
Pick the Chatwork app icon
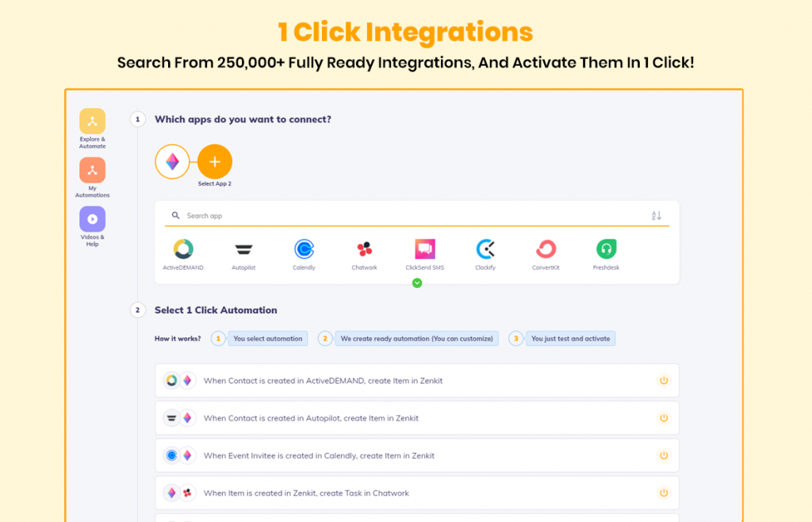click(x=364, y=249)
